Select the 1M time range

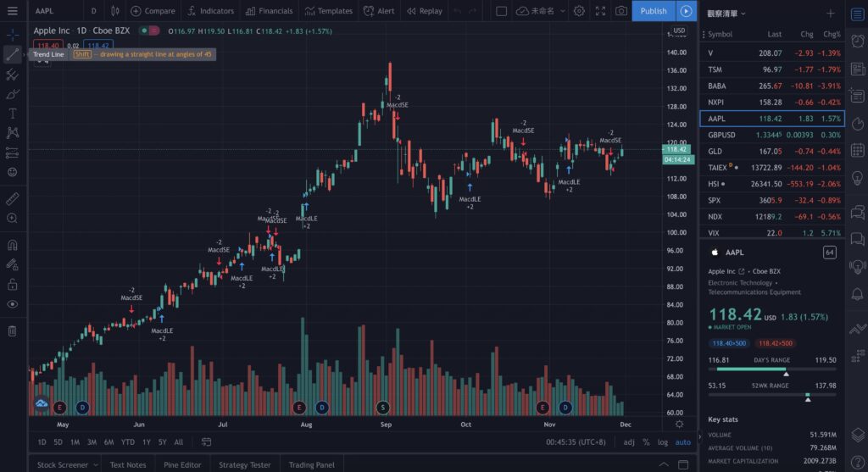(x=75, y=442)
